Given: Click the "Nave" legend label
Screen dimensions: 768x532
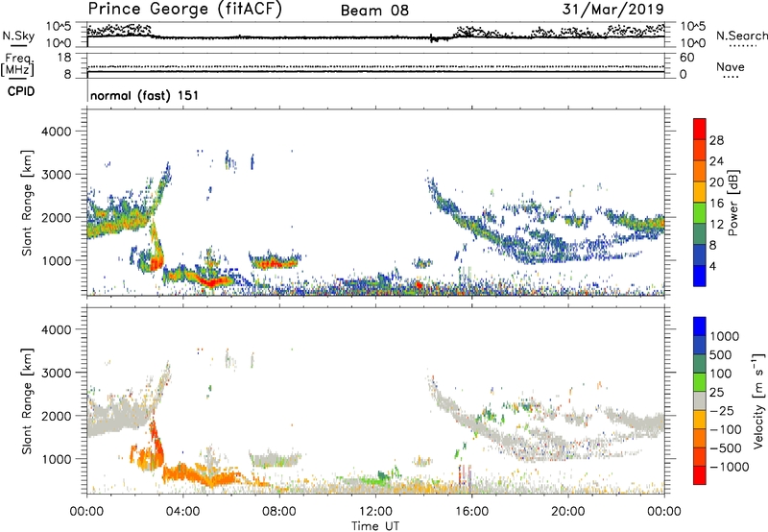Looking at the screenshot, I should click(731, 67).
